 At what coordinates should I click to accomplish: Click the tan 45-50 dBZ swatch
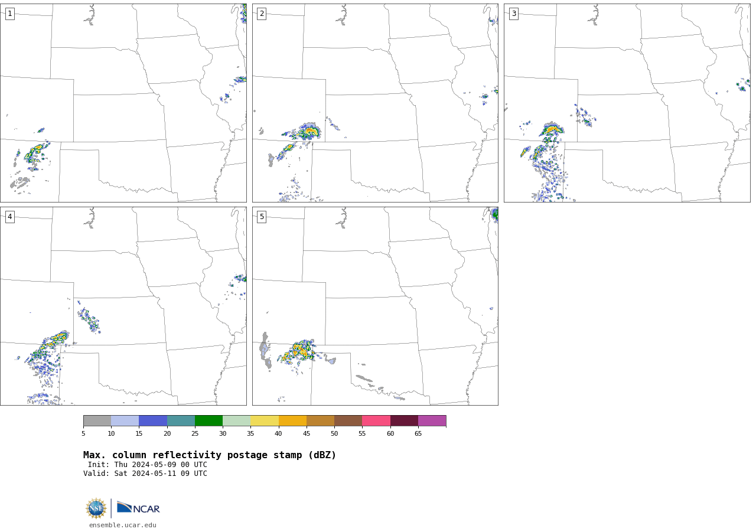pos(320,420)
